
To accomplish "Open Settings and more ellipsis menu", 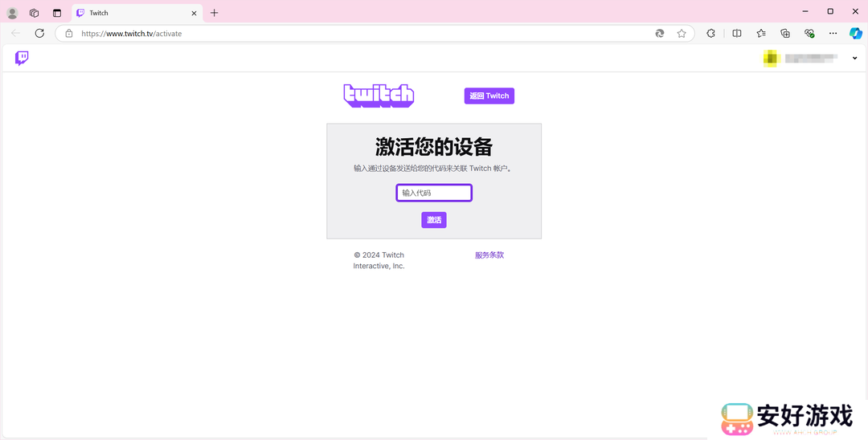I will 833,34.
